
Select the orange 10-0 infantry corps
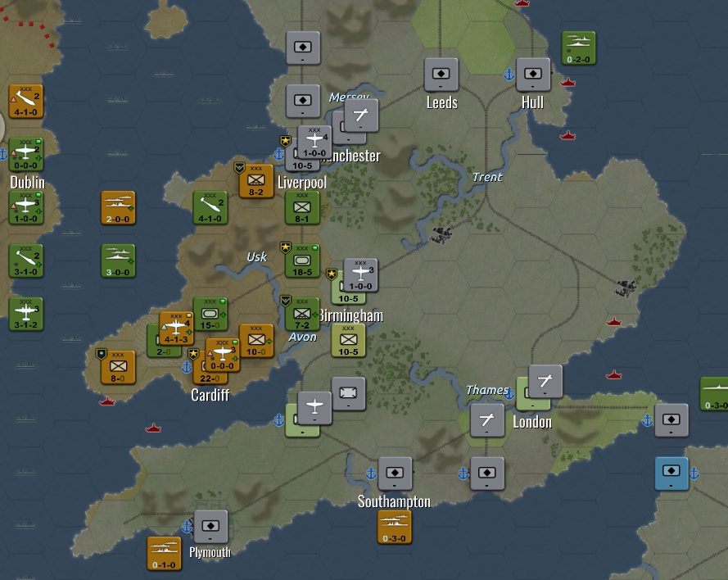[x=256, y=341]
